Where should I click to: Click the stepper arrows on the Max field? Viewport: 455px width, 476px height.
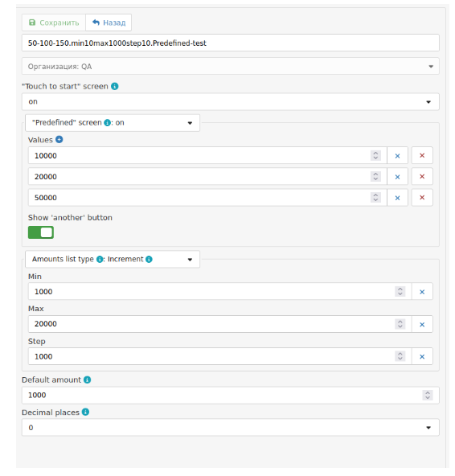pyautogui.click(x=400, y=324)
